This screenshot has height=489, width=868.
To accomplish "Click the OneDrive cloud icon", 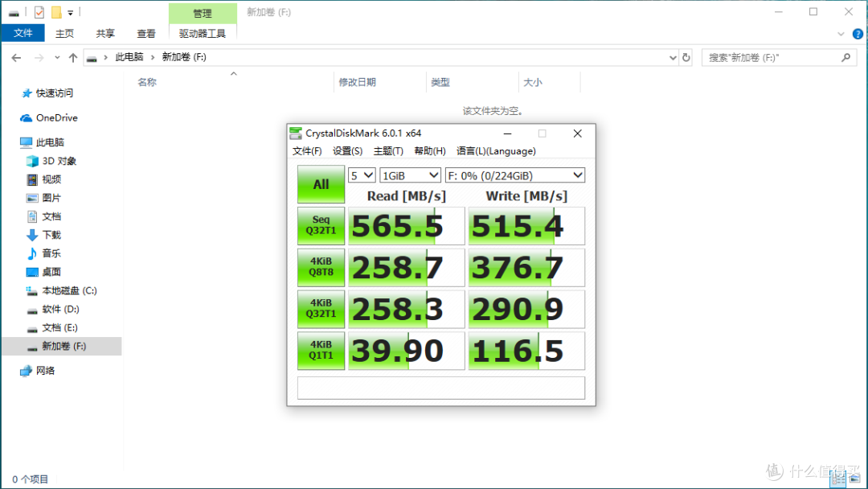I will pyautogui.click(x=26, y=118).
